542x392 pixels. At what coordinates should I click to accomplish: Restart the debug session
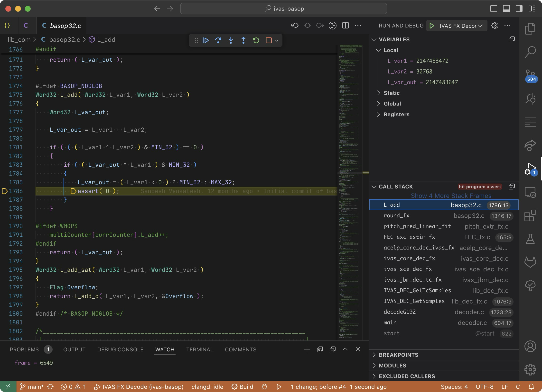click(x=256, y=40)
